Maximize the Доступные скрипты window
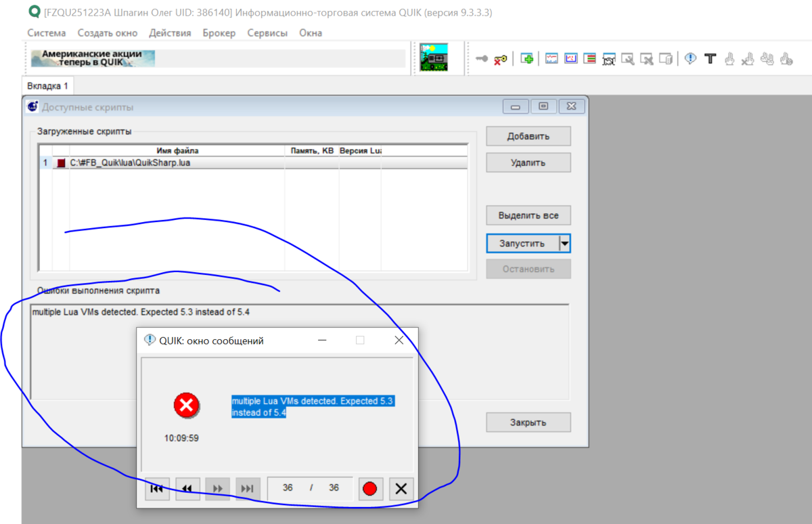 543,106
